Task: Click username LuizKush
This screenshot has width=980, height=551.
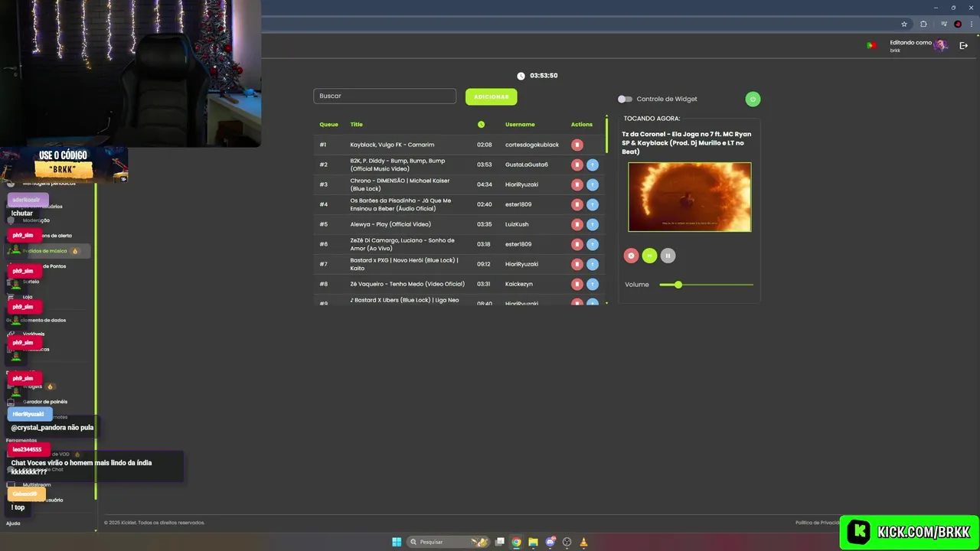Action: pyautogui.click(x=517, y=224)
